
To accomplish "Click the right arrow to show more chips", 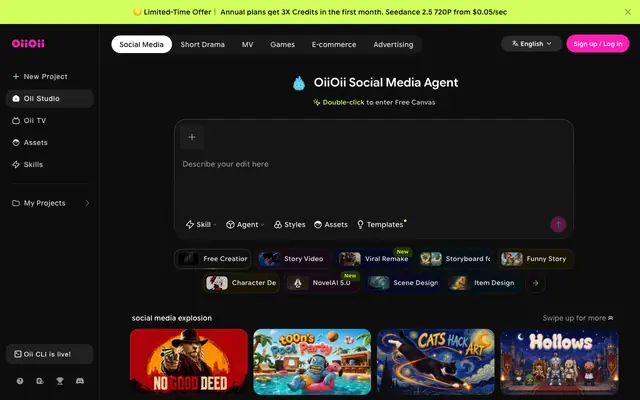I will (x=535, y=283).
